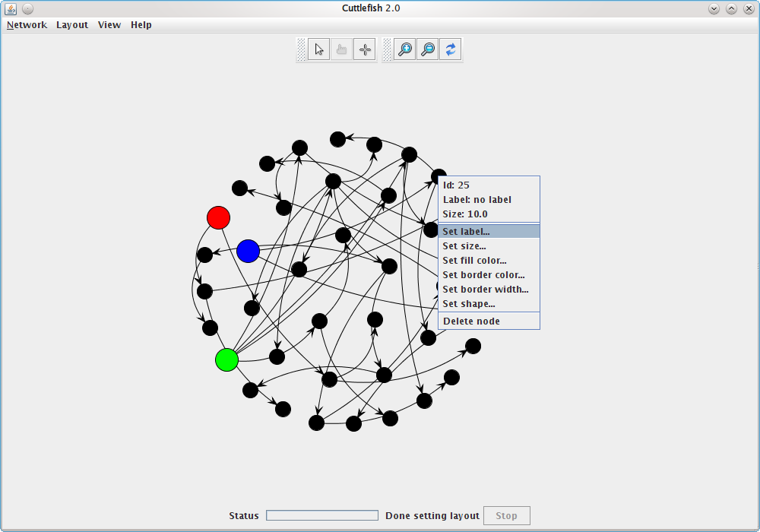Expand the Help menu

tap(141, 25)
